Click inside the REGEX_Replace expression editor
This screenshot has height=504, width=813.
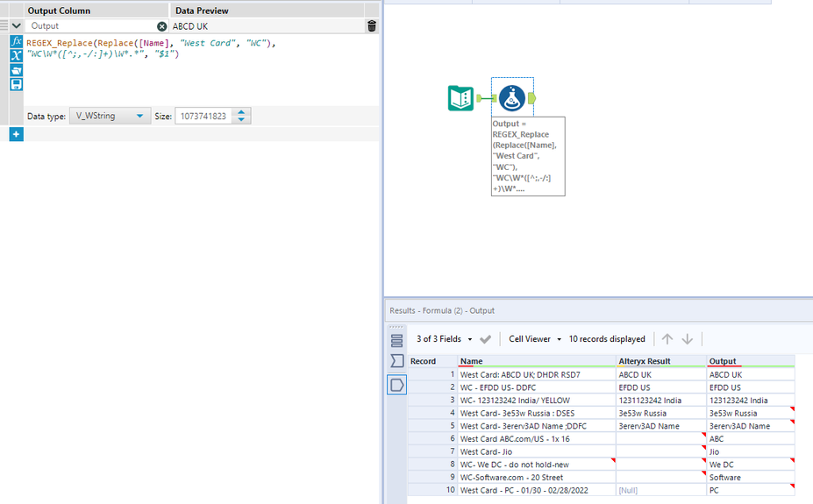pos(201,70)
